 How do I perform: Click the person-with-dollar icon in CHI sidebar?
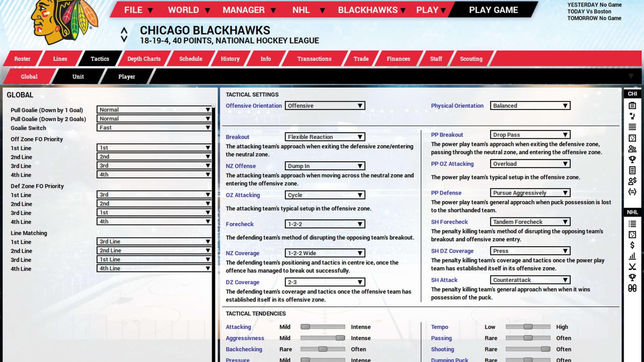click(632, 181)
